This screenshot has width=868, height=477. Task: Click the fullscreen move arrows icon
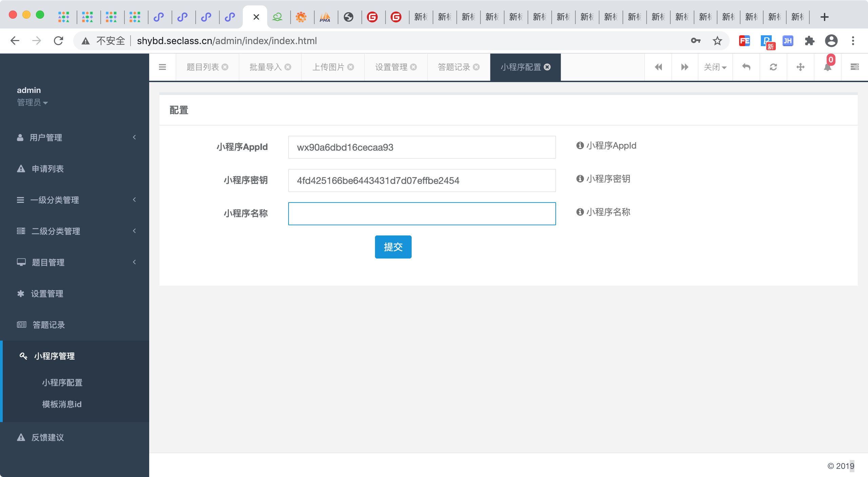click(800, 67)
